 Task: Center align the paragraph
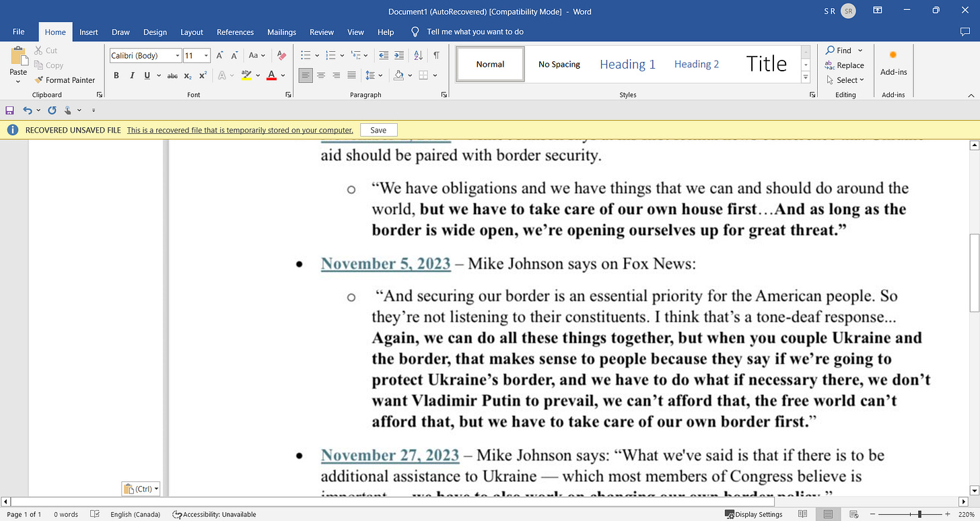click(x=321, y=75)
